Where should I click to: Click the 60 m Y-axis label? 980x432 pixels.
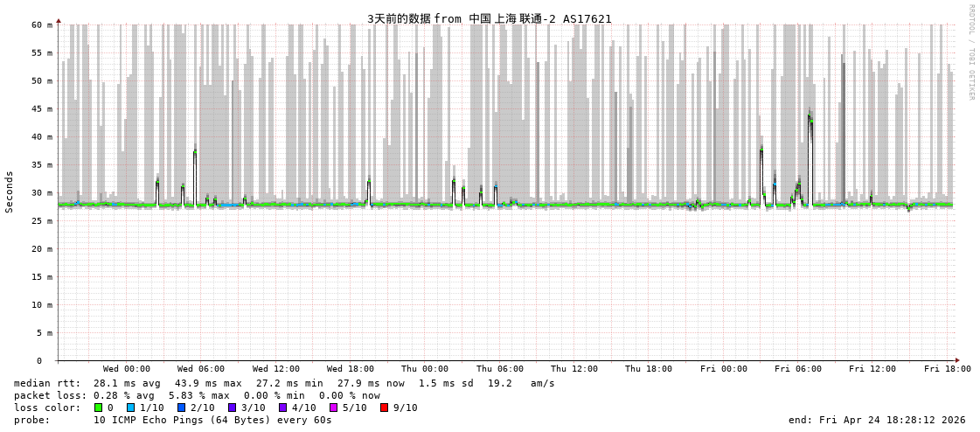tap(43, 24)
